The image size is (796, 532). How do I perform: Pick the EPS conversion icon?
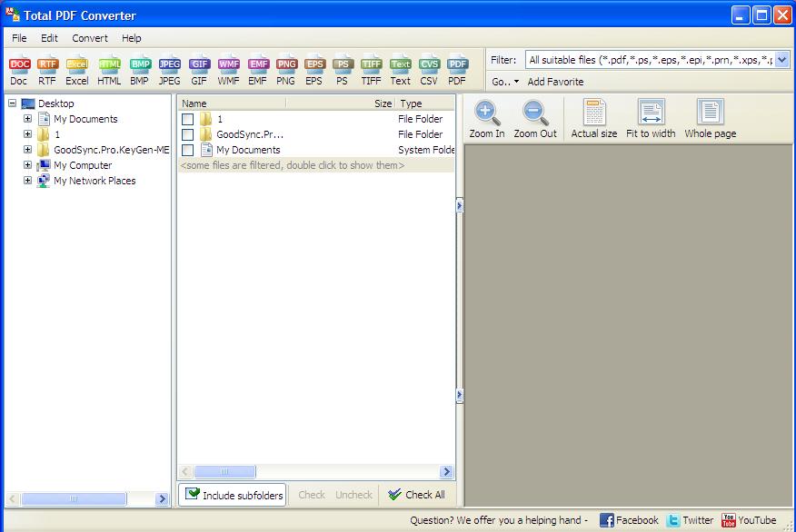pos(314,70)
